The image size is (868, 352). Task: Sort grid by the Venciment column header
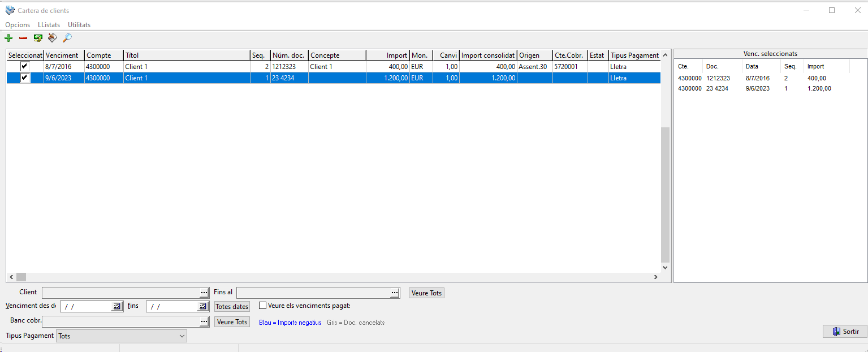[64, 55]
